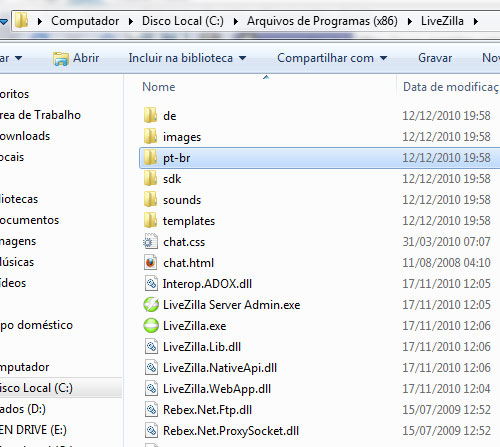Viewport: 500px width, 447px height.
Task: Expand the arrow after LiveZilla breadcrumb
Action: (x=476, y=21)
